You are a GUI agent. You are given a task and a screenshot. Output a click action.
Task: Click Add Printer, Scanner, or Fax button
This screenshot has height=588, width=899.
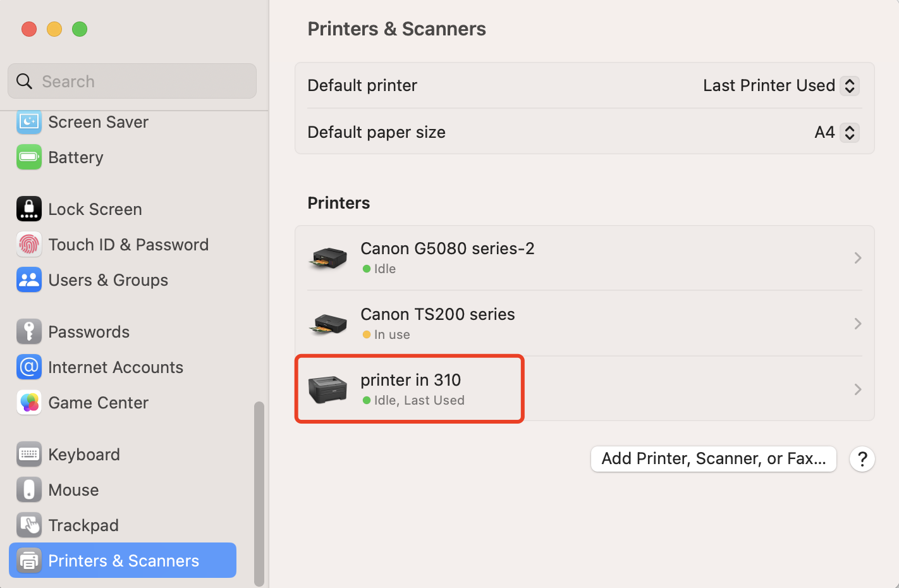click(713, 458)
